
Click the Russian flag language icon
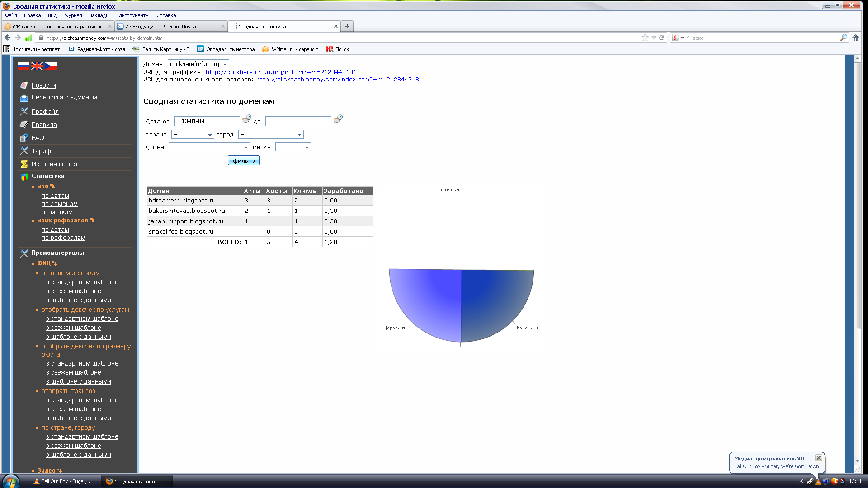(24, 66)
